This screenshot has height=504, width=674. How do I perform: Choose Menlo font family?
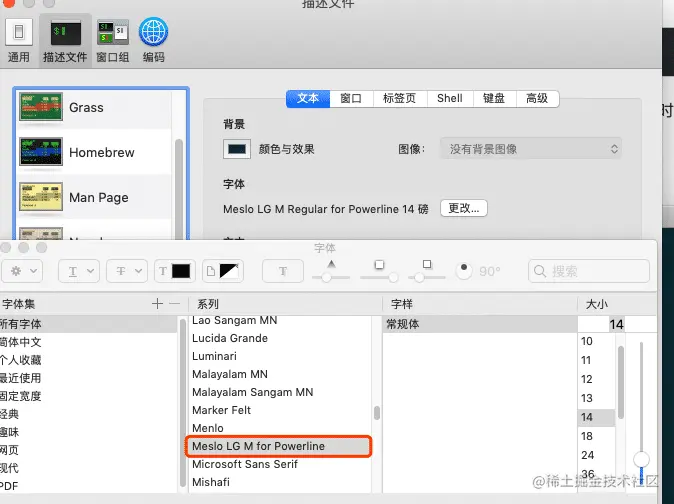[x=279, y=428]
